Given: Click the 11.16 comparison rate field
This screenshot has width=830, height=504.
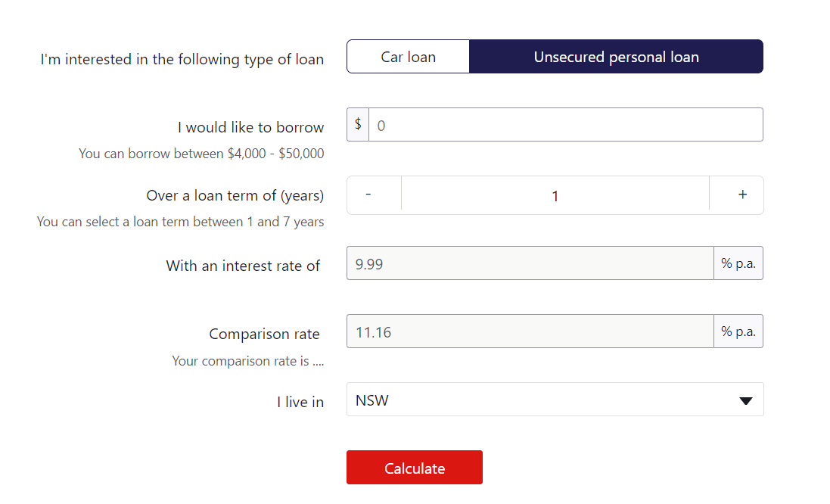Looking at the screenshot, I should (x=530, y=331).
